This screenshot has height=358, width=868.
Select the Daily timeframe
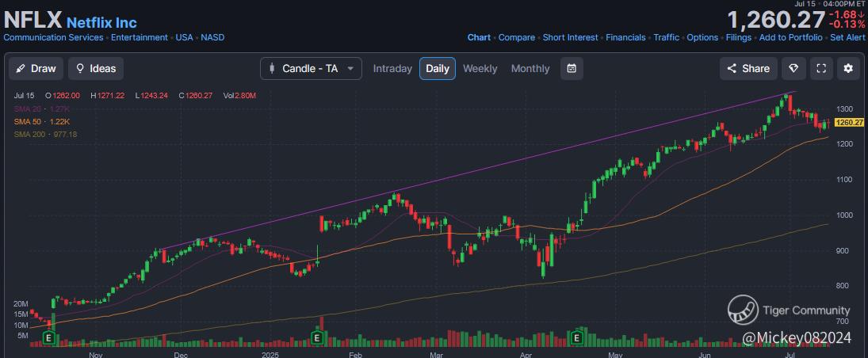(x=438, y=69)
